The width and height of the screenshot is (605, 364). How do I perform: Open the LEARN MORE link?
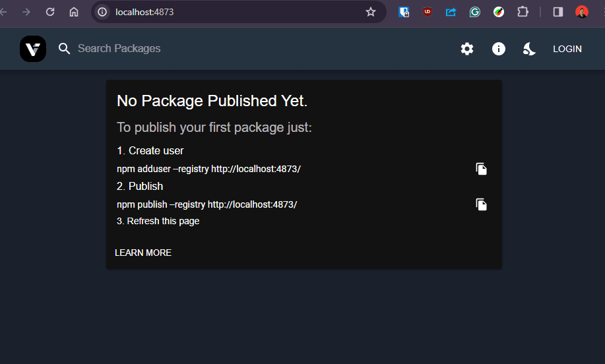click(143, 253)
